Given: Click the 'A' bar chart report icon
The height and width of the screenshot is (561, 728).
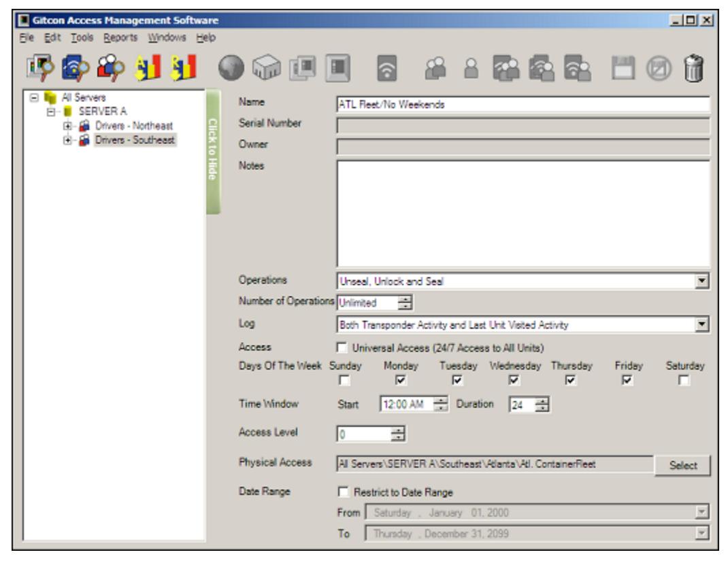Looking at the screenshot, I should pyautogui.click(x=147, y=68).
